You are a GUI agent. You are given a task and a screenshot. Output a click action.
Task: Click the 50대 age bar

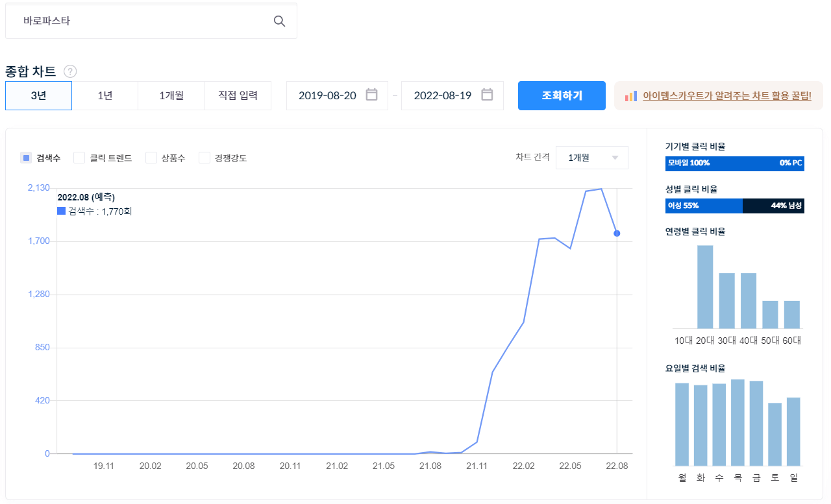[770, 315]
